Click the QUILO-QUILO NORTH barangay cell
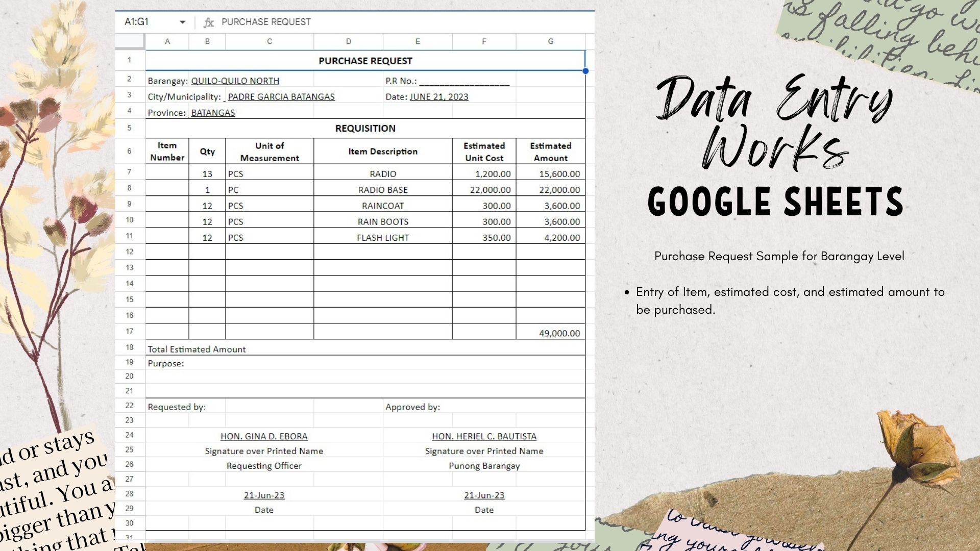The height and width of the screenshot is (551, 980). click(235, 81)
